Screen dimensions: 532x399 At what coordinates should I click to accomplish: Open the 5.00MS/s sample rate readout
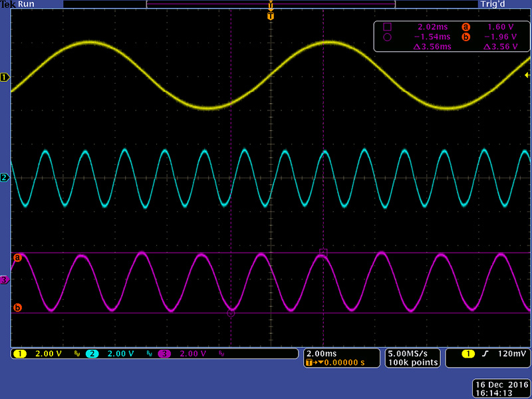[412, 353]
